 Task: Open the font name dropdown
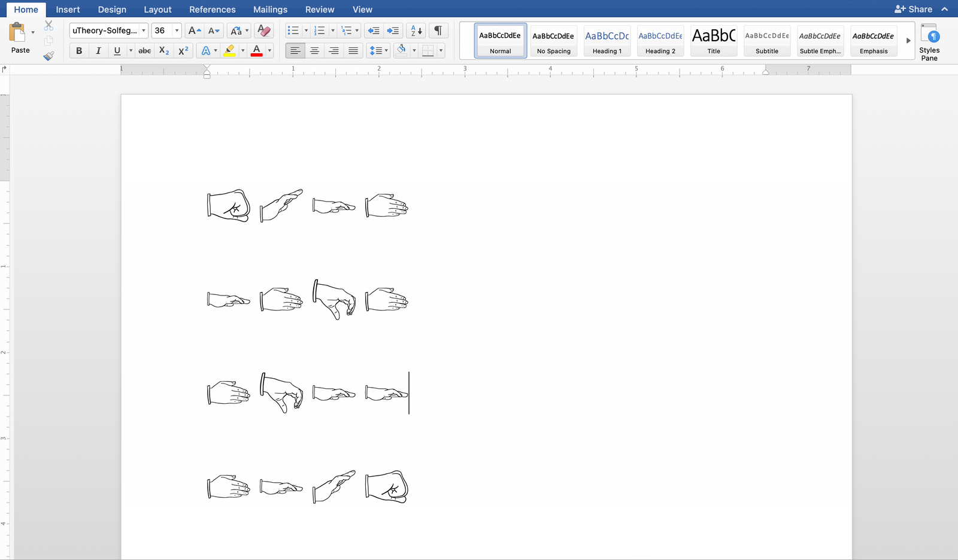144,31
